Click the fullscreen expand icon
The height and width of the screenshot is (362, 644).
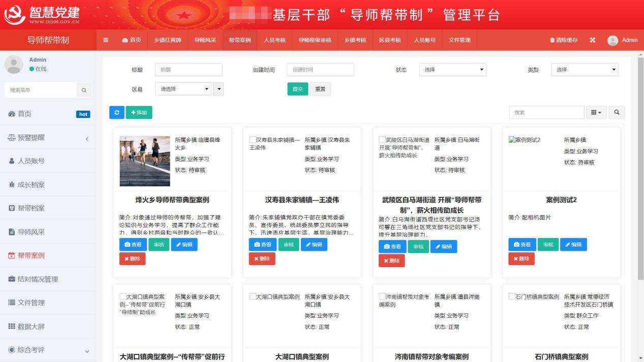592,40
